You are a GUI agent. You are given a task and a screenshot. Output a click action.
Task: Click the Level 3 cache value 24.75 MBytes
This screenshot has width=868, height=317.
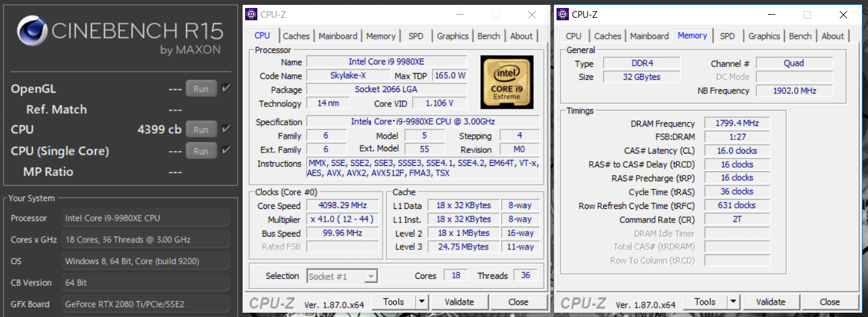click(464, 246)
